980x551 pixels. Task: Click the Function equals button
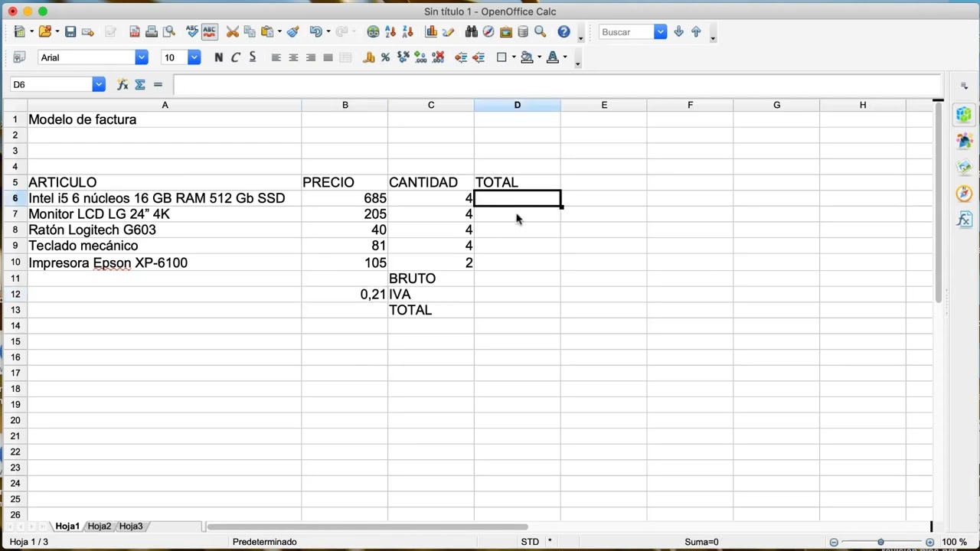click(158, 84)
